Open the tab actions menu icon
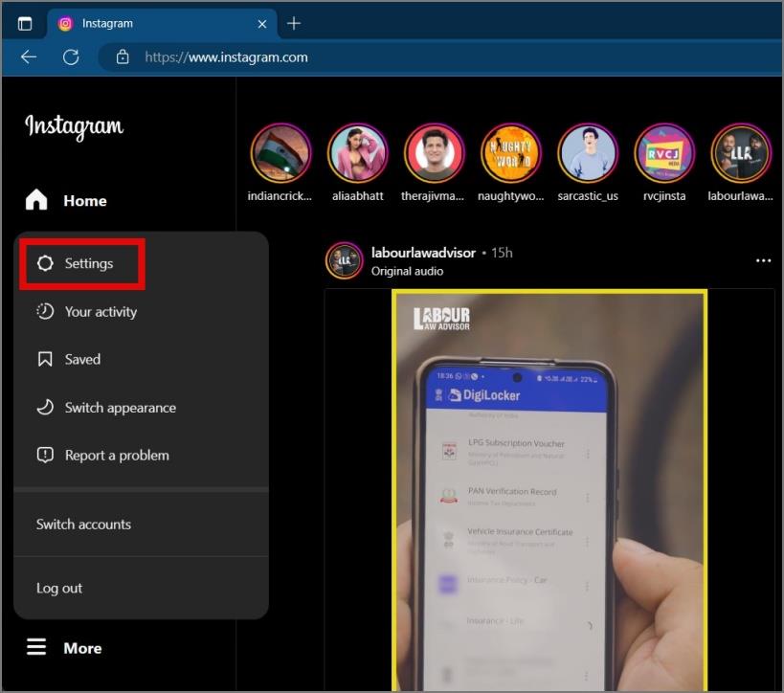The width and height of the screenshot is (784, 693). pos(25,24)
